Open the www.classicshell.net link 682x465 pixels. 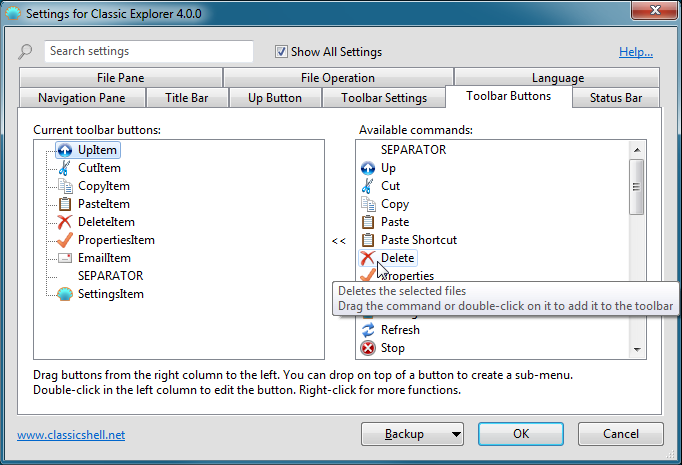click(71, 435)
